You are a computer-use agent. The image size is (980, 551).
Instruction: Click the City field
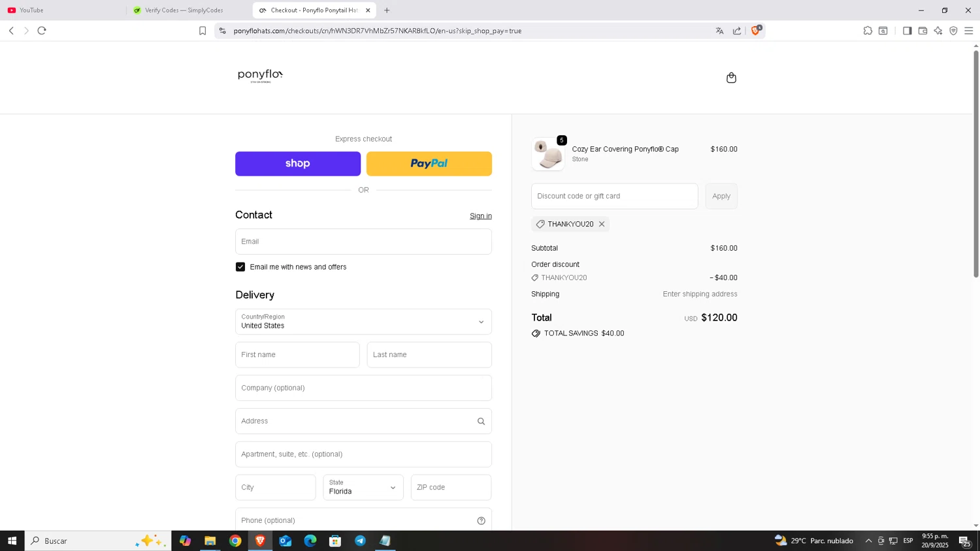coord(275,488)
